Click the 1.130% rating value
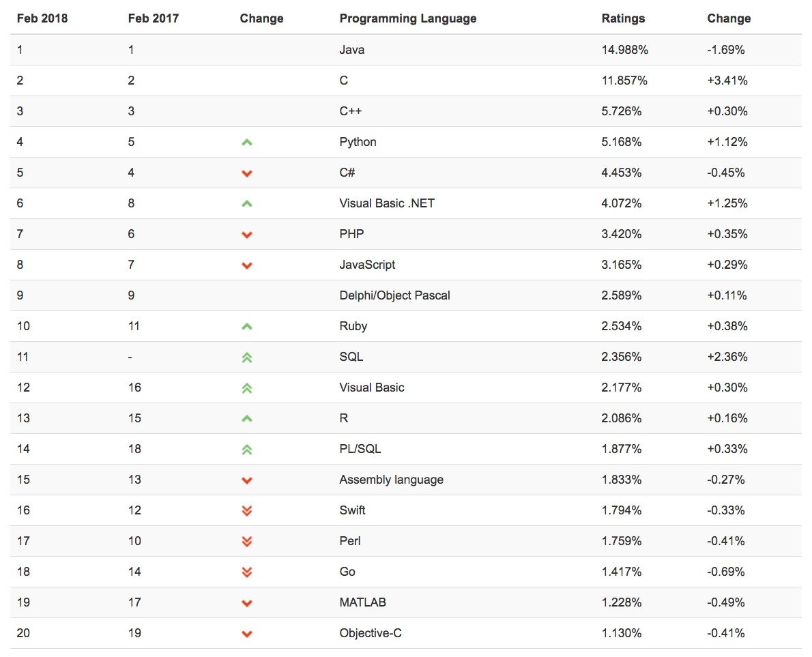This screenshot has width=812, height=657. pyautogui.click(x=622, y=632)
